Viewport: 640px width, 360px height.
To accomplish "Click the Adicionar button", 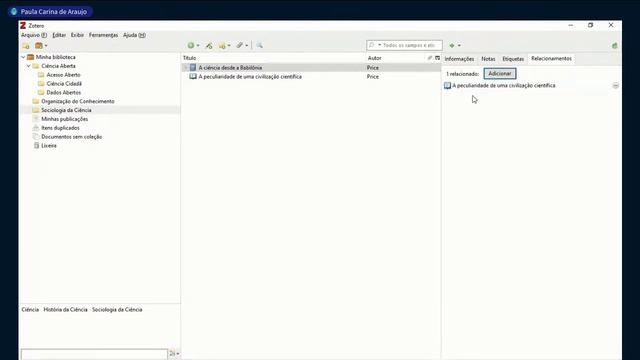I will pyautogui.click(x=500, y=73).
